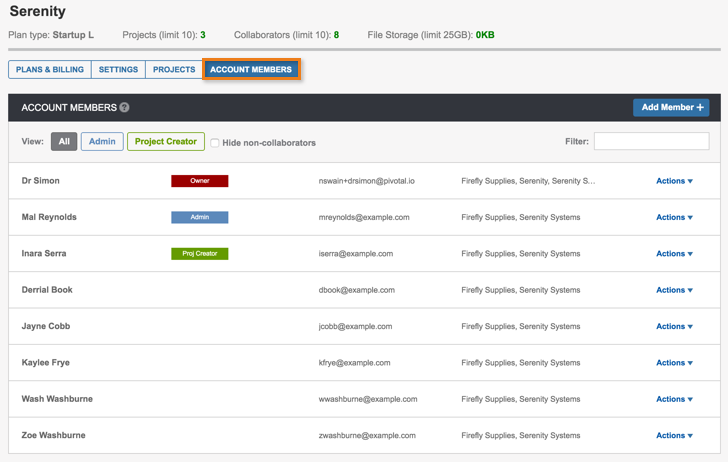Click the Account Members help question-mark icon

125,107
